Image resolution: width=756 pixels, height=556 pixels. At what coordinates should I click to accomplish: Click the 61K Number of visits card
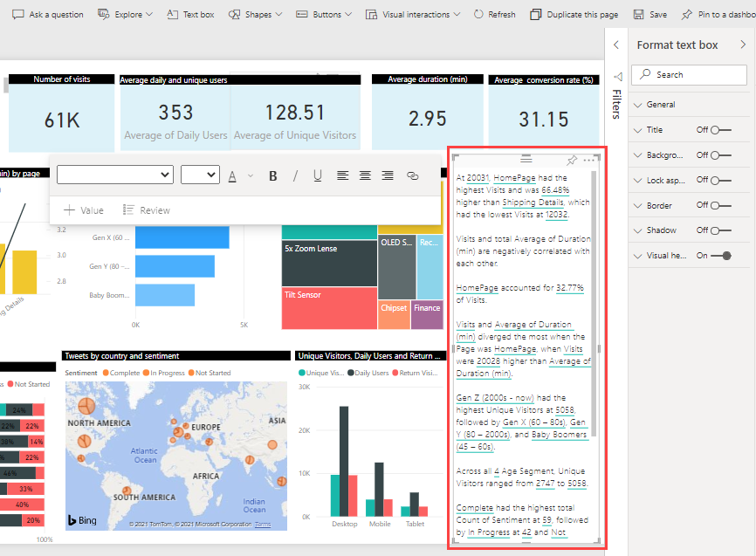coord(62,113)
